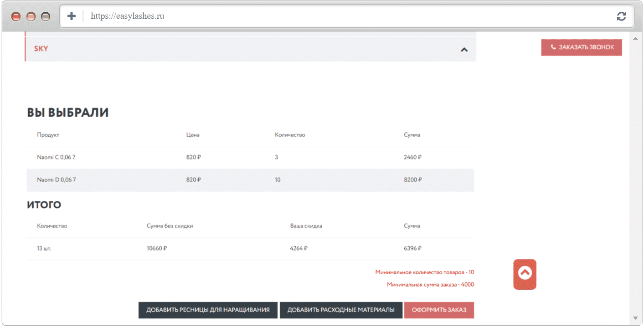Click total quantity 13 шт.

(x=44, y=249)
